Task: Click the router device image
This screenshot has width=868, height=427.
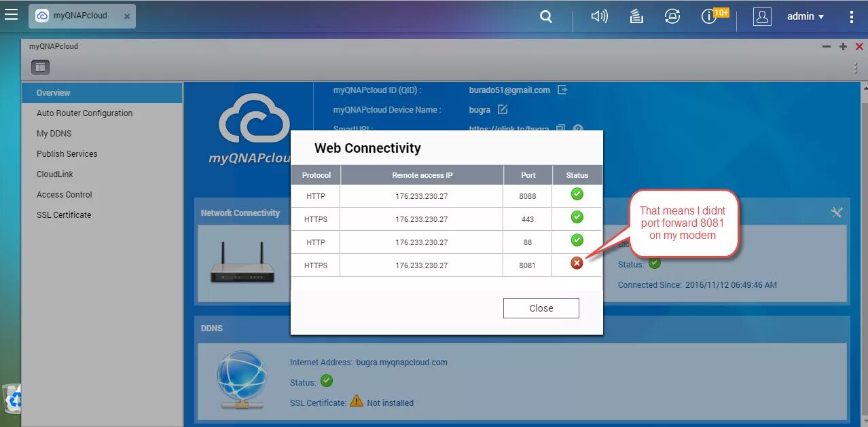Action: pos(242,263)
